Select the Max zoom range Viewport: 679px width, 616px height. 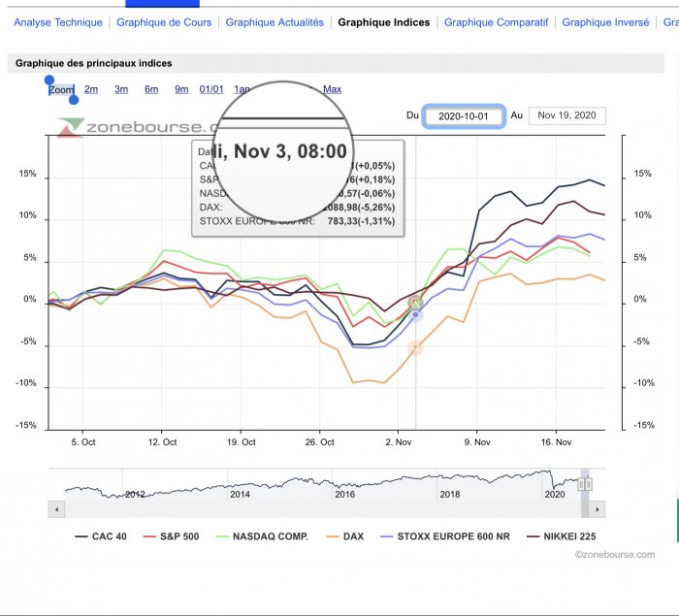coord(332,89)
